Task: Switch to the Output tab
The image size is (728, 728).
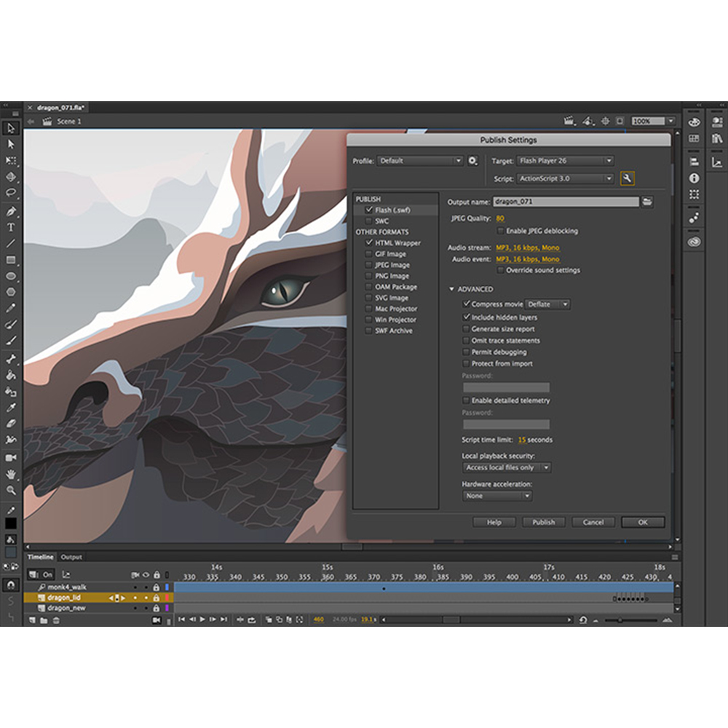Action: click(x=71, y=557)
